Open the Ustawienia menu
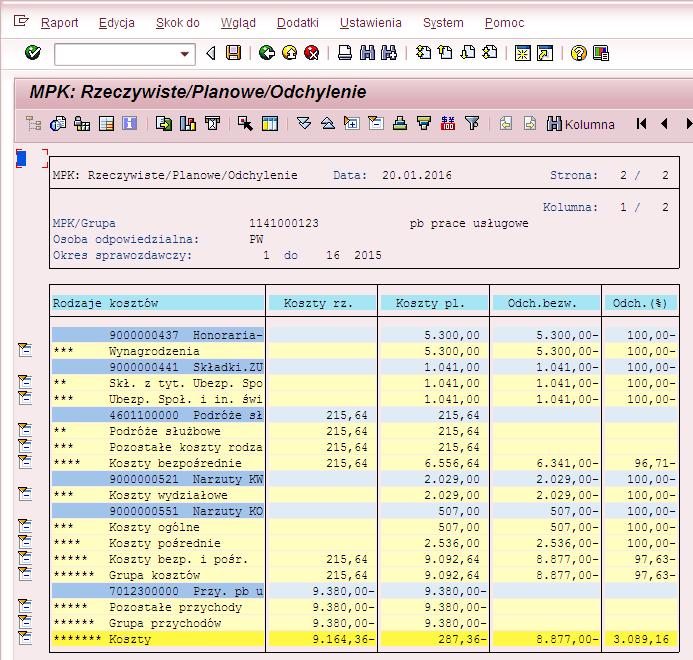The width and height of the screenshot is (693, 660). (x=370, y=23)
